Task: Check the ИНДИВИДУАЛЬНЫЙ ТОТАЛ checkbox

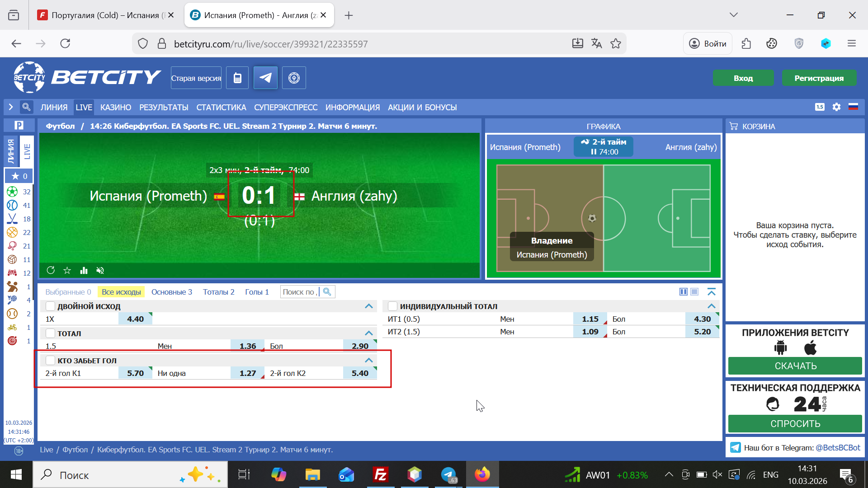Action: 393,306
